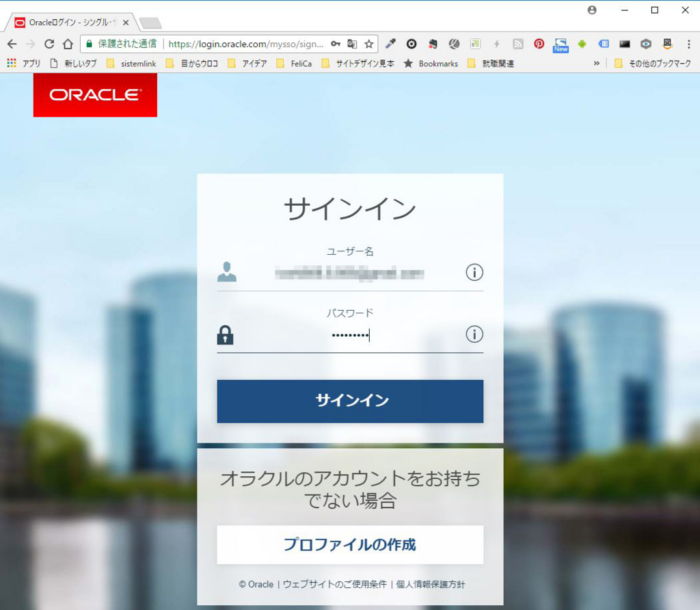Open a new browser tab
700x610 pixels.
pyautogui.click(x=150, y=23)
